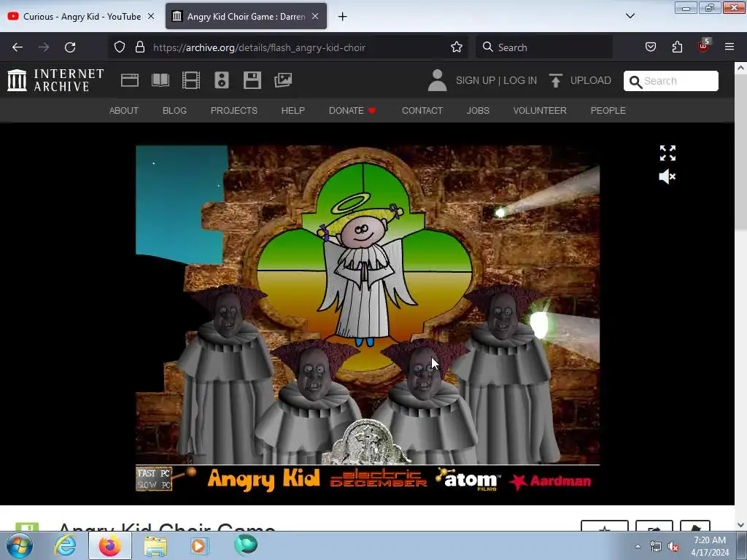Open the VOLUNTEER link

coord(540,111)
